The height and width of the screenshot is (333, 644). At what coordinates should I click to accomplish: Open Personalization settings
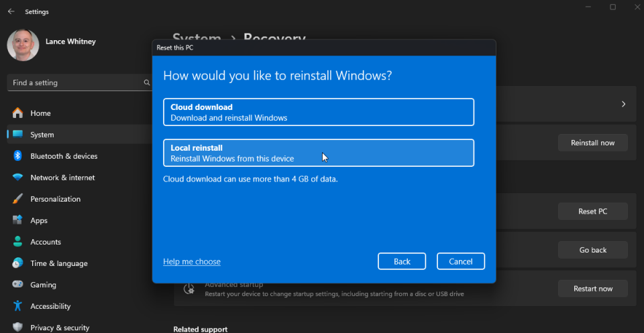[x=55, y=199]
